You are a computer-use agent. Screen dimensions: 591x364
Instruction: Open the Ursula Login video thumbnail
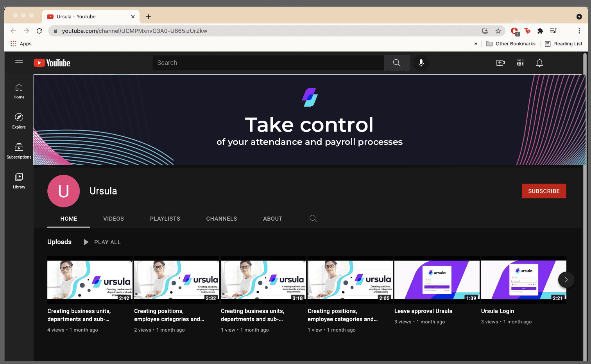(x=523, y=280)
